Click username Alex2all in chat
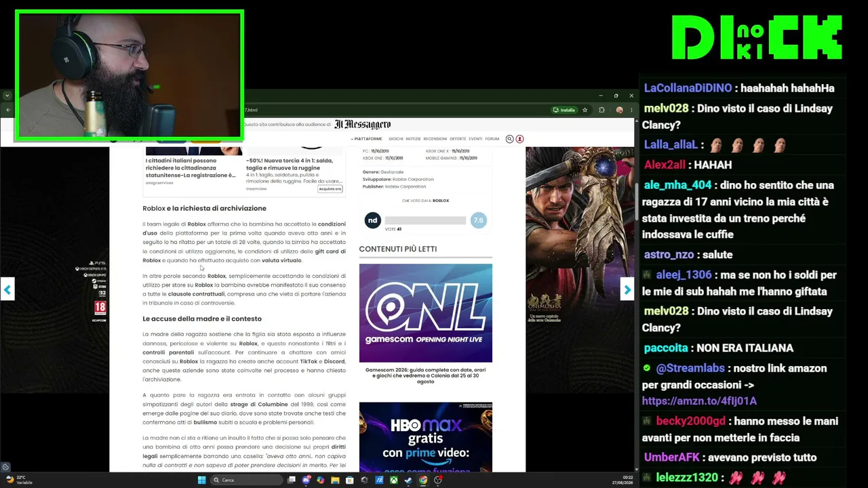The width and height of the screenshot is (868, 488). pyautogui.click(x=664, y=165)
